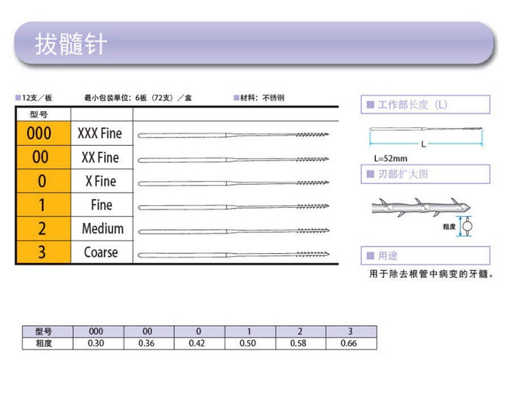Viewport: 508px width, 420px height.
Task: Click the working length L needle diagram
Action: click(426, 136)
